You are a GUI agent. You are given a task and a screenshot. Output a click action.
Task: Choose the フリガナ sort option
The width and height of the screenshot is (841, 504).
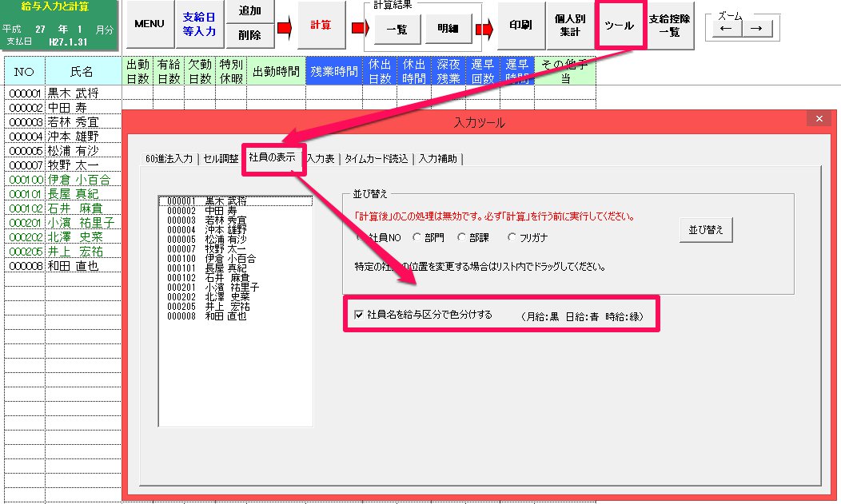click(512, 237)
